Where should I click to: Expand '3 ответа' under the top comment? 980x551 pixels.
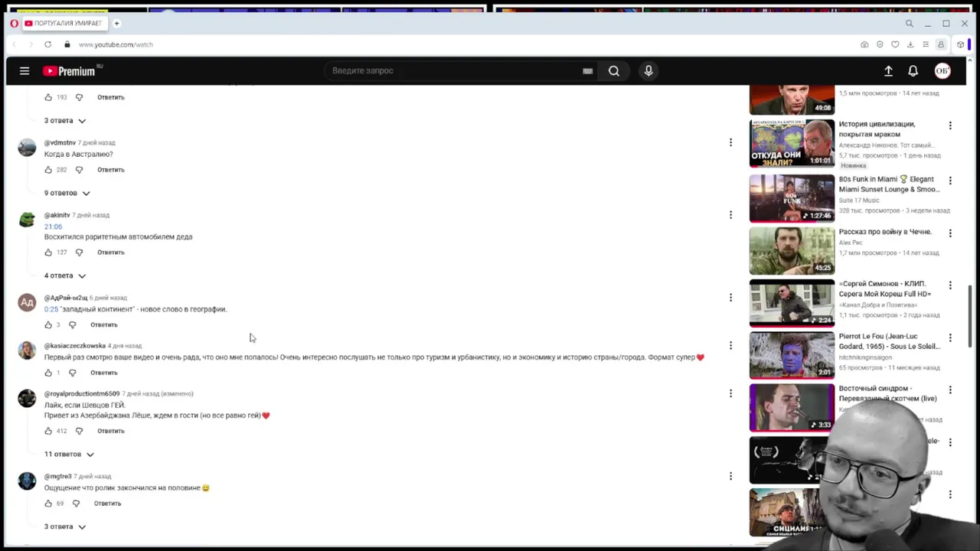(x=65, y=121)
